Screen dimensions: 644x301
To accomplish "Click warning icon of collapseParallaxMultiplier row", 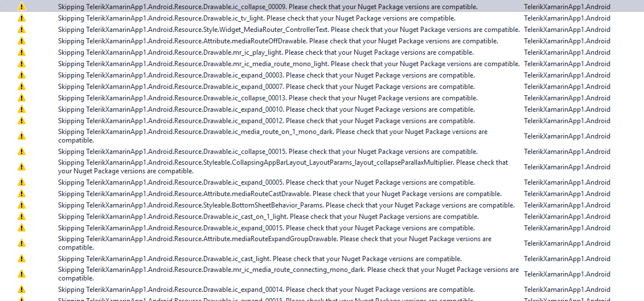I will click(22, 167).
